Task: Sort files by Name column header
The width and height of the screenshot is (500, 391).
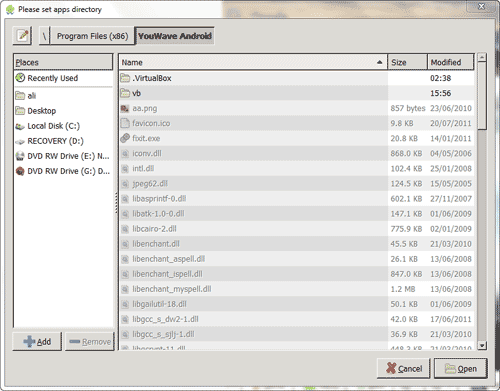Action: 253,62
